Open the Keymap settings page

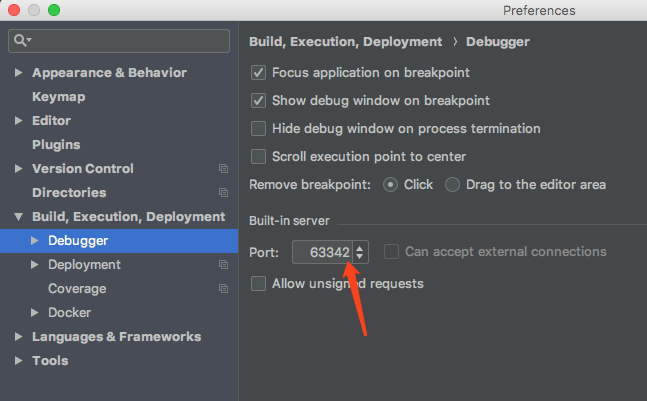click(x=58, y=97)
